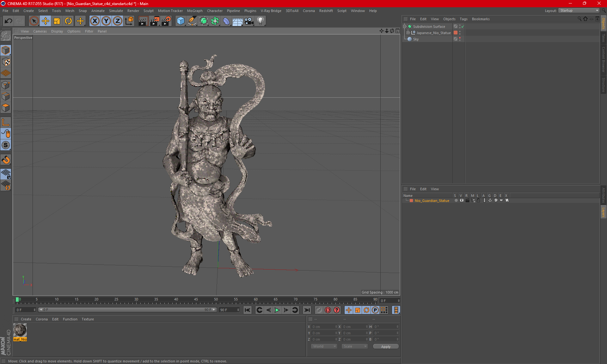
Task: Switch to Edges mode
Action: point(6,96)
